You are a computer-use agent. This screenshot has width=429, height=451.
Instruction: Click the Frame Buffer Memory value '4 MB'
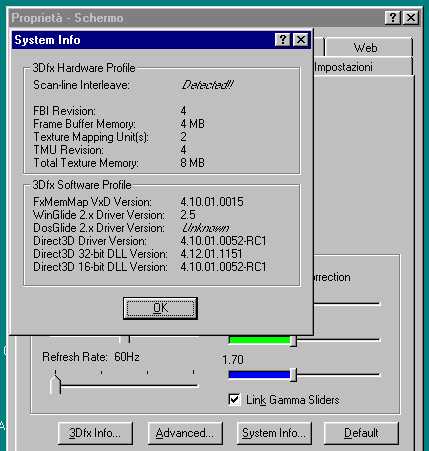192,124
